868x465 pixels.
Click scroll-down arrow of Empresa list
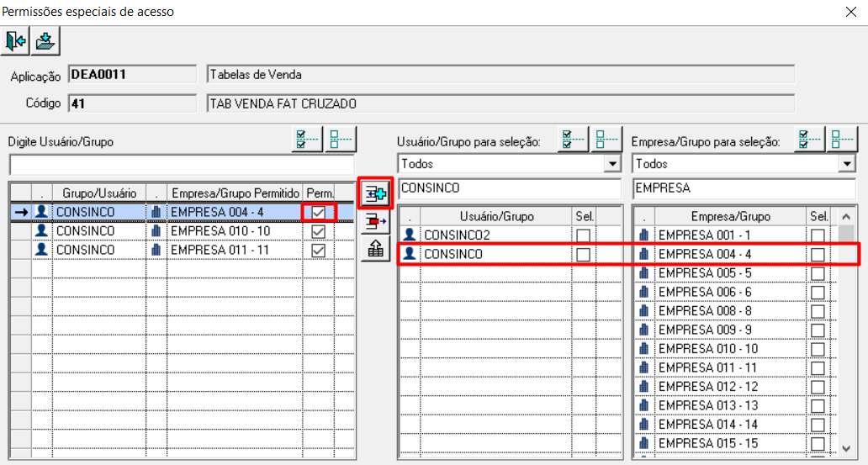click(x=846, y=448)
